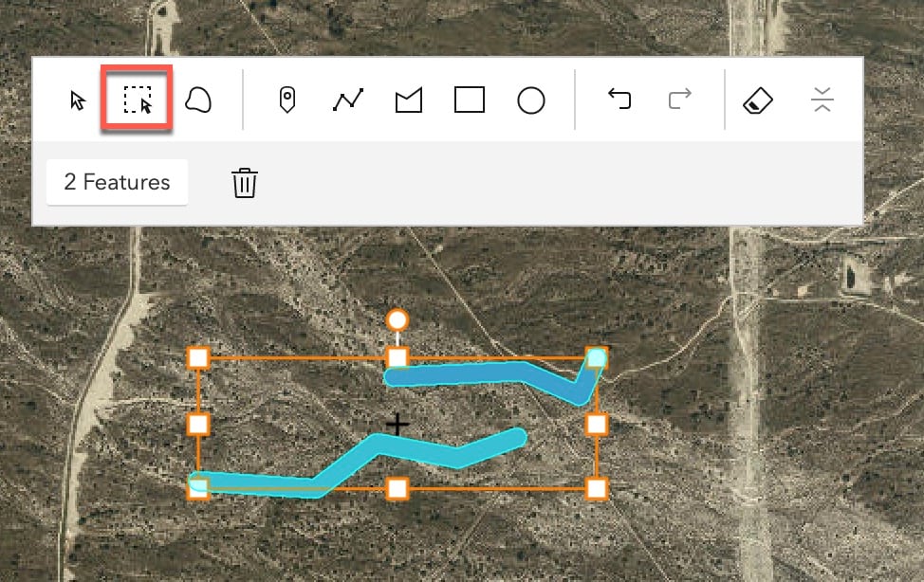Select the circle drawing tool
Image resolution: width=924 pixels, height=582 pixels.
(531, 100)
